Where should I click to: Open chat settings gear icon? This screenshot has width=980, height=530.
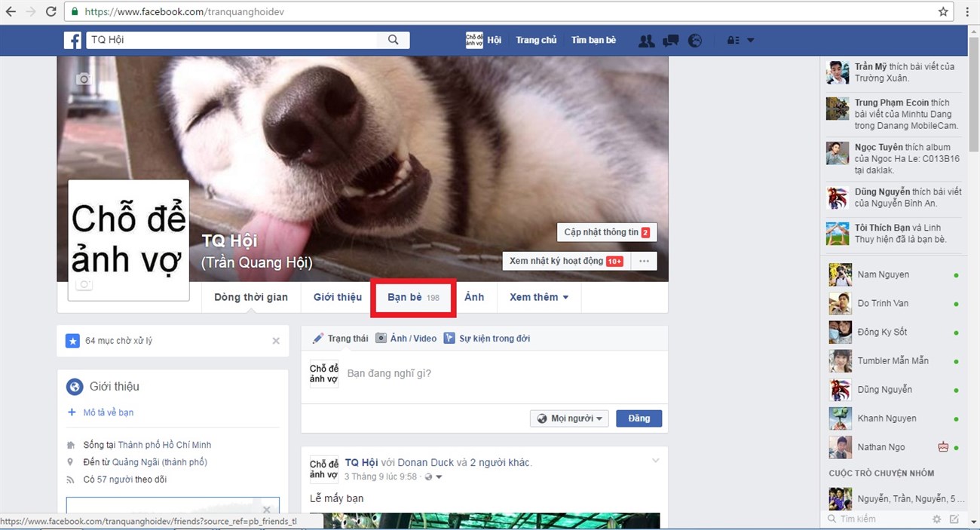[937, 519]
